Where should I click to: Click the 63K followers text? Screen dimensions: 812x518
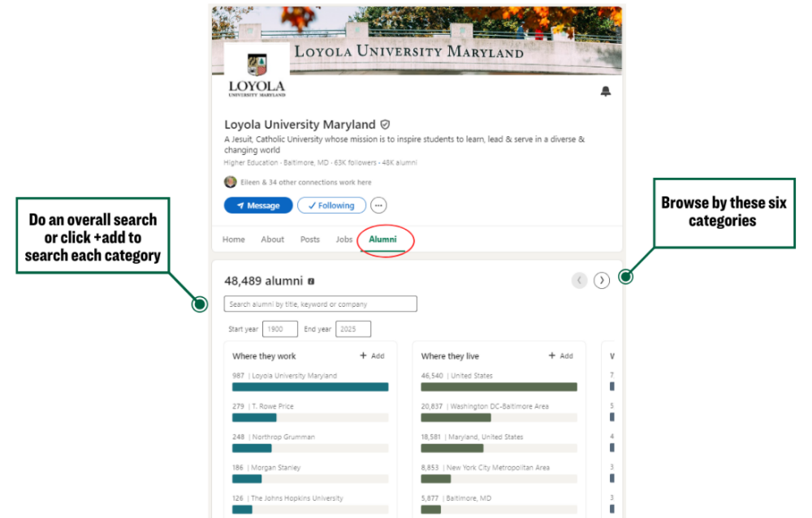(x=356, y=162)
